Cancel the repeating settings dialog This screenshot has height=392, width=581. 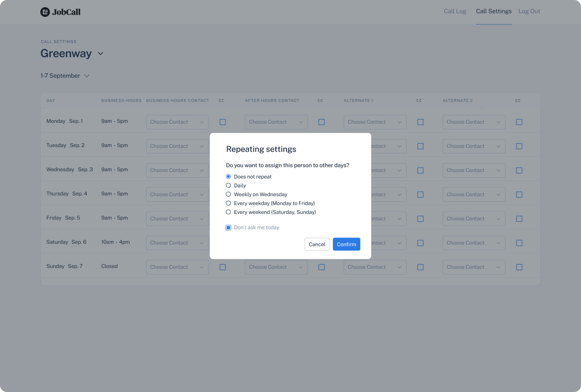point(317,244)
